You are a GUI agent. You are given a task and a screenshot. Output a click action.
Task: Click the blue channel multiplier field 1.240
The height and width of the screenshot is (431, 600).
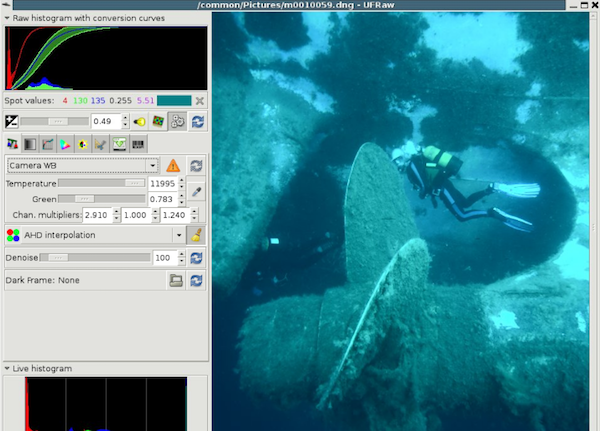click(175, 215)
